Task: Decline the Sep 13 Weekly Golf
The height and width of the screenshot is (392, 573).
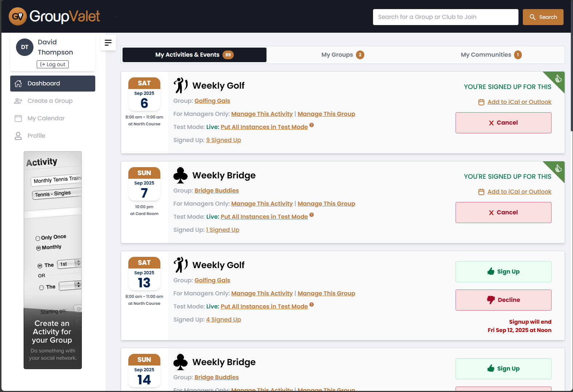Action: point(504,300)
